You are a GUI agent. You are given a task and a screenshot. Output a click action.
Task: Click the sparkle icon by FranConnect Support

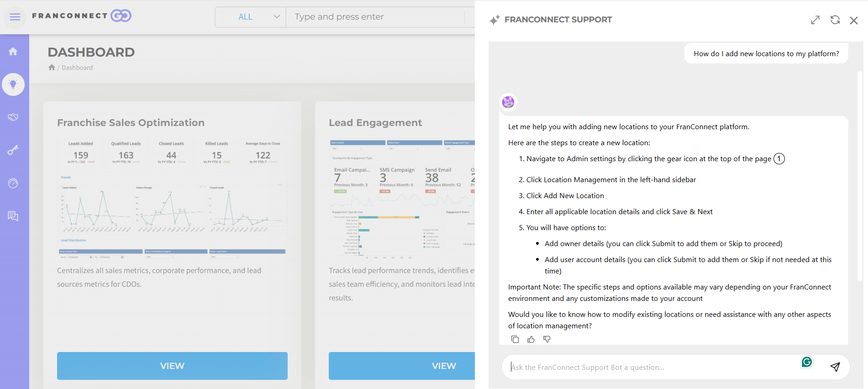[x=494, y=20]
